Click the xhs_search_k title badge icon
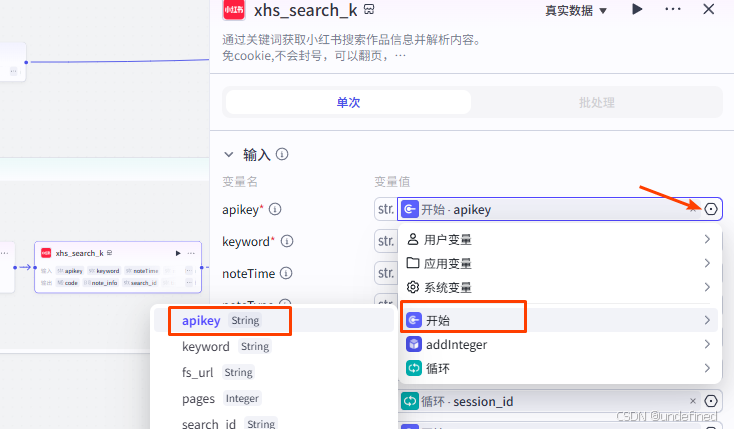734x429 pixels. coord(369,9)
